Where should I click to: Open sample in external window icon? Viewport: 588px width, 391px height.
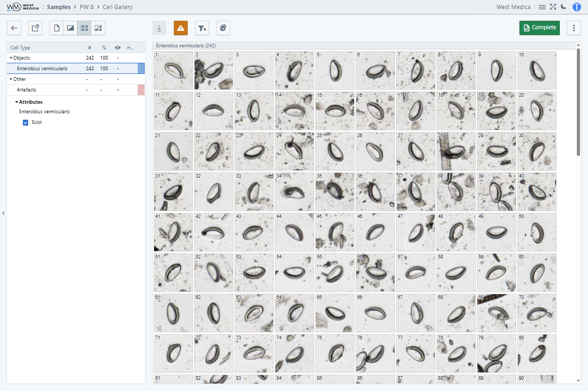tap(35, 28)
